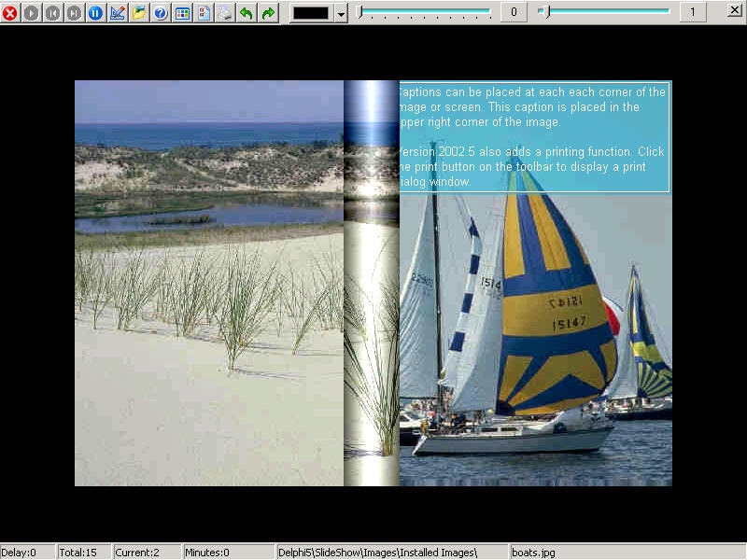Open the image folder icon
The width and height of the screenshot is (747, 560).
click(x=138, y=12)
